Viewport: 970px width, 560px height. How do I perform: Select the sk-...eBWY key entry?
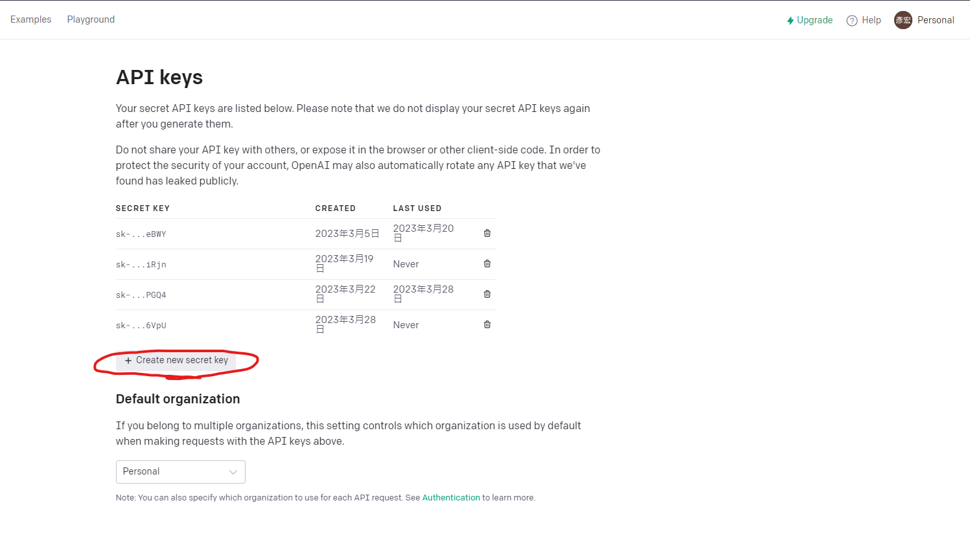coord(141,234)
